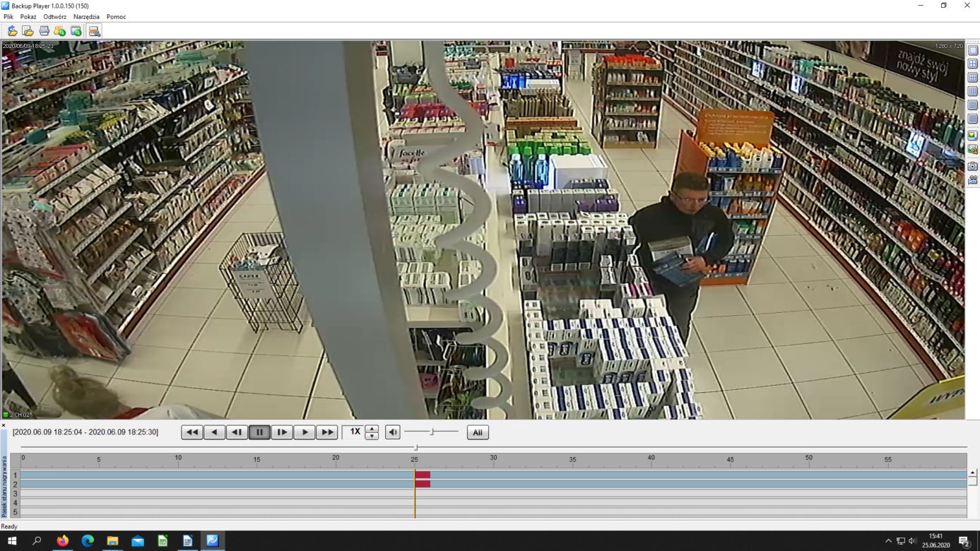This screenshot has height=551, width=980.
Task: Print the current frame
Action: [44, 30]
